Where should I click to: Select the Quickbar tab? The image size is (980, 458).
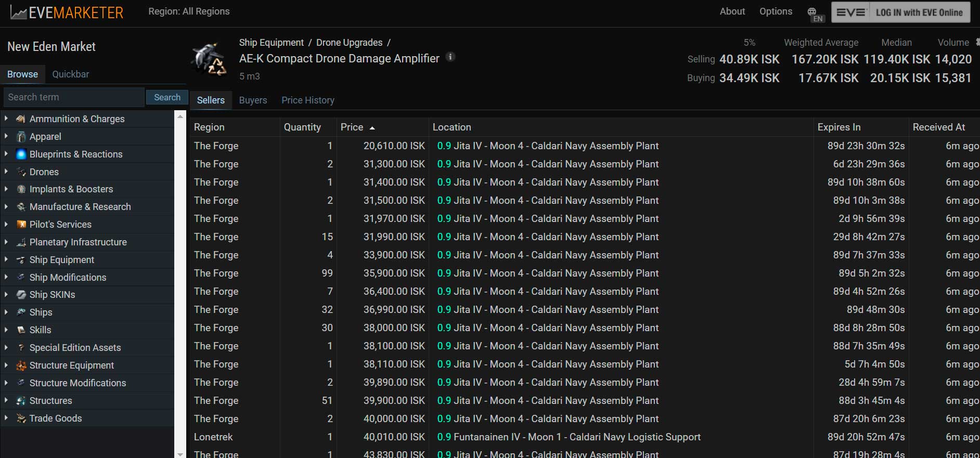click(x=71, y=74)
